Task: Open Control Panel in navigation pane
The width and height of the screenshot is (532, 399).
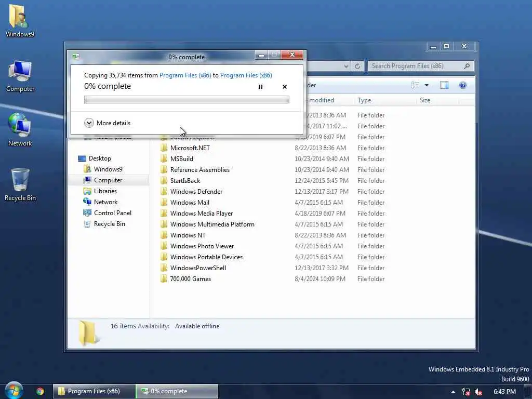Action: (112, 212)
